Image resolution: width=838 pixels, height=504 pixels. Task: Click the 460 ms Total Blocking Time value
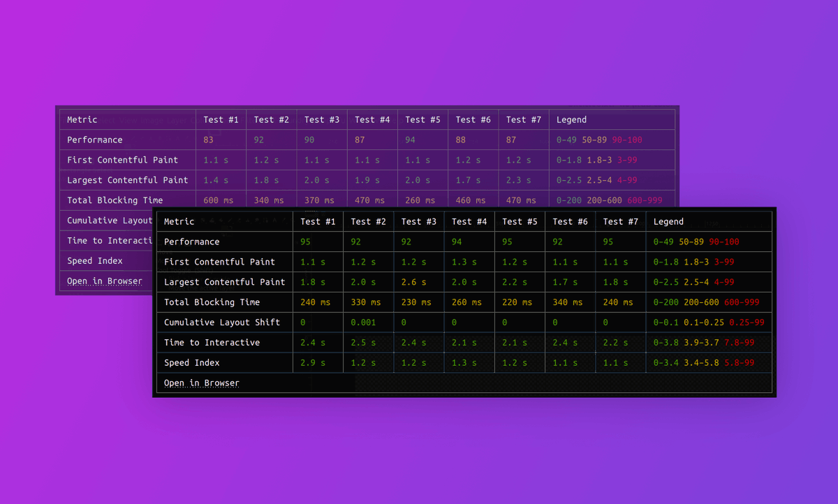coord(471,200)
